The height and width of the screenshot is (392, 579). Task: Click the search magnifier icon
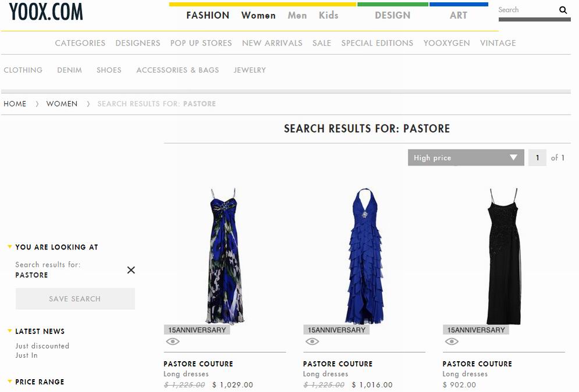(x=563, y=10)
